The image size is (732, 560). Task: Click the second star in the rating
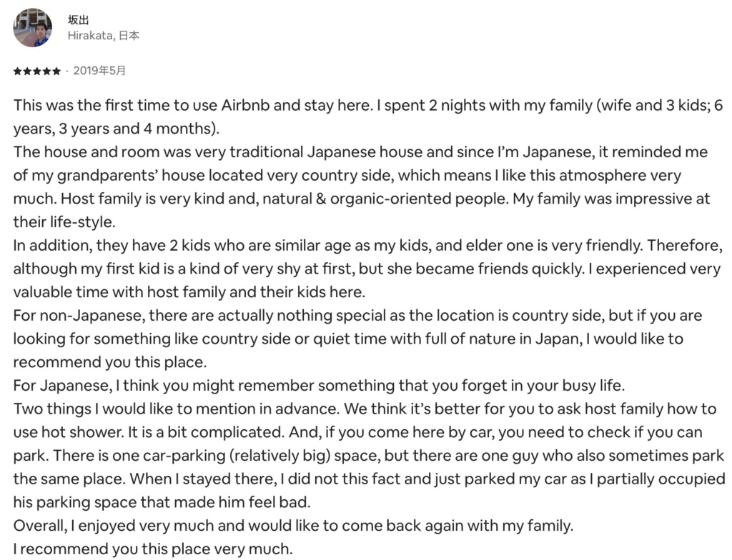point(27,71)
